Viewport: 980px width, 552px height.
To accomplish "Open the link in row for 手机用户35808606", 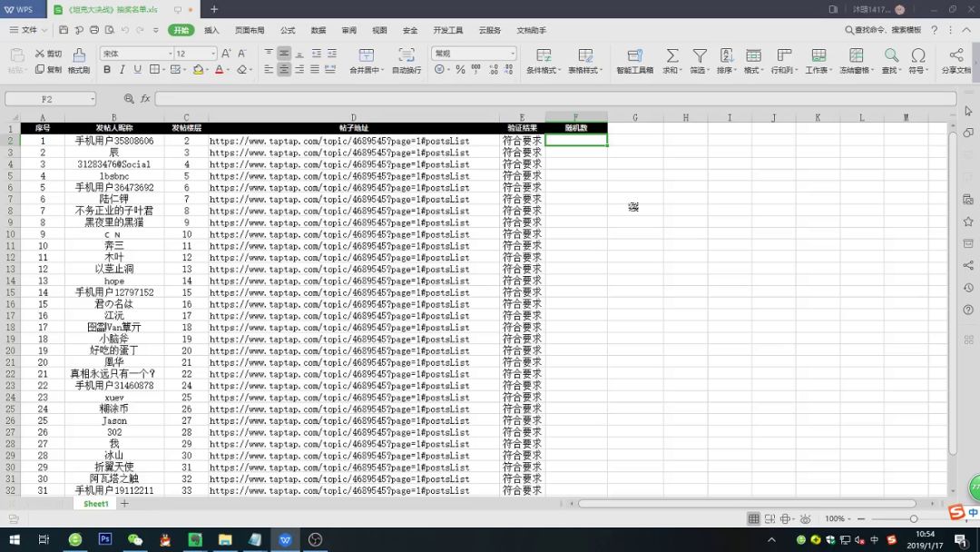I will 339,142.
